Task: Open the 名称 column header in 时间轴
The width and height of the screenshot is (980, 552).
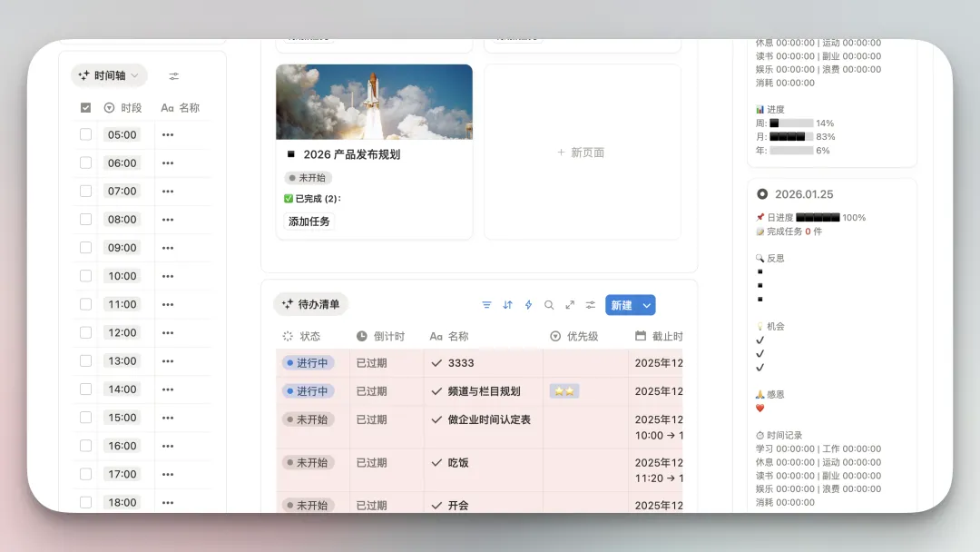Action: [180, 107]
